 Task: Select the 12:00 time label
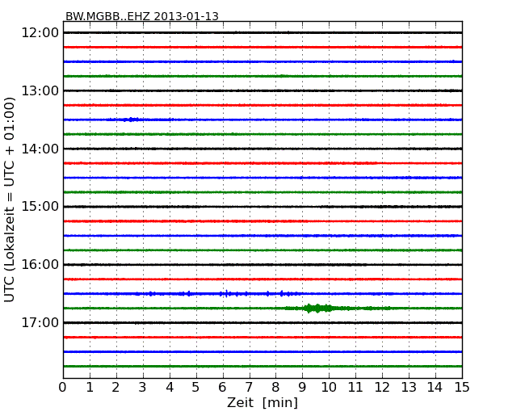[x=40, y=33]
